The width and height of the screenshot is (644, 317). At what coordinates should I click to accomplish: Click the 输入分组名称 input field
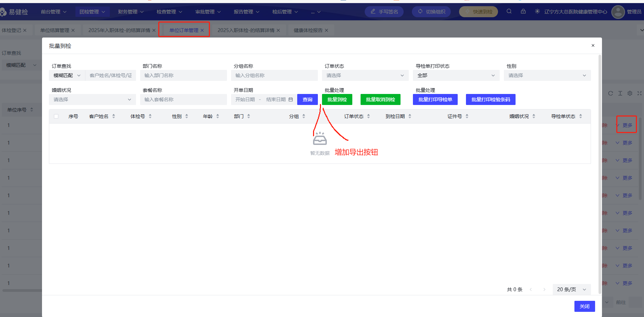tap(274, 75)
